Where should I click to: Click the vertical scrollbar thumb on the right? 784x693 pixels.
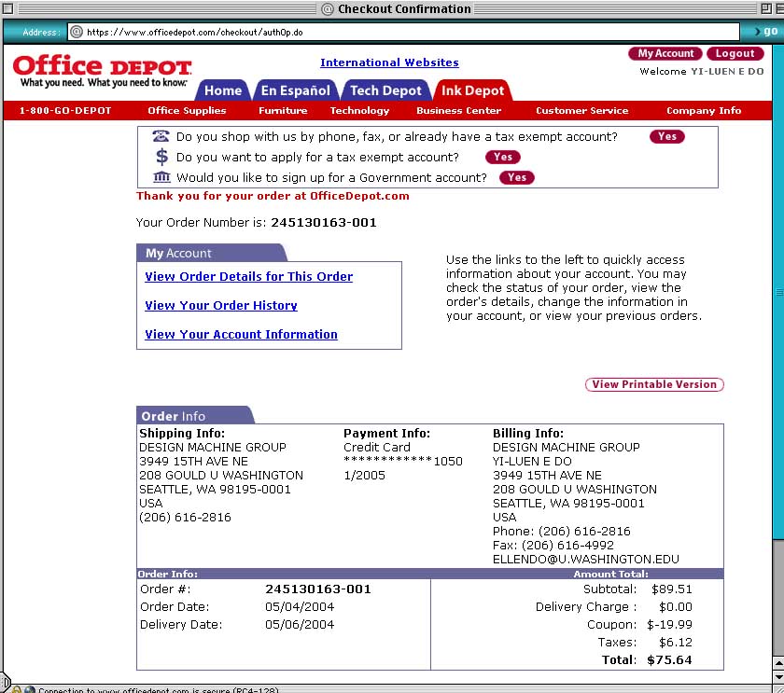pyautogui.click(x=778, y=292)
